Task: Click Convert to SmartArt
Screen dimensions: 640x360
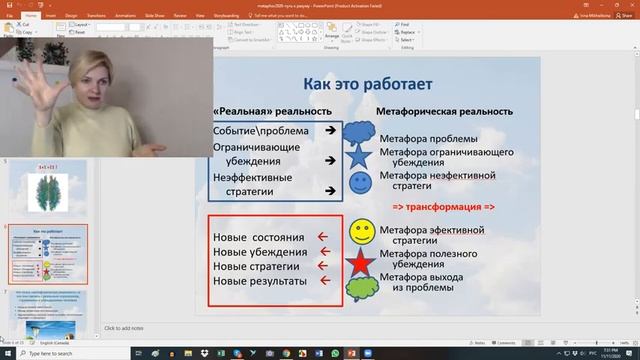Action: click(250, 40)
